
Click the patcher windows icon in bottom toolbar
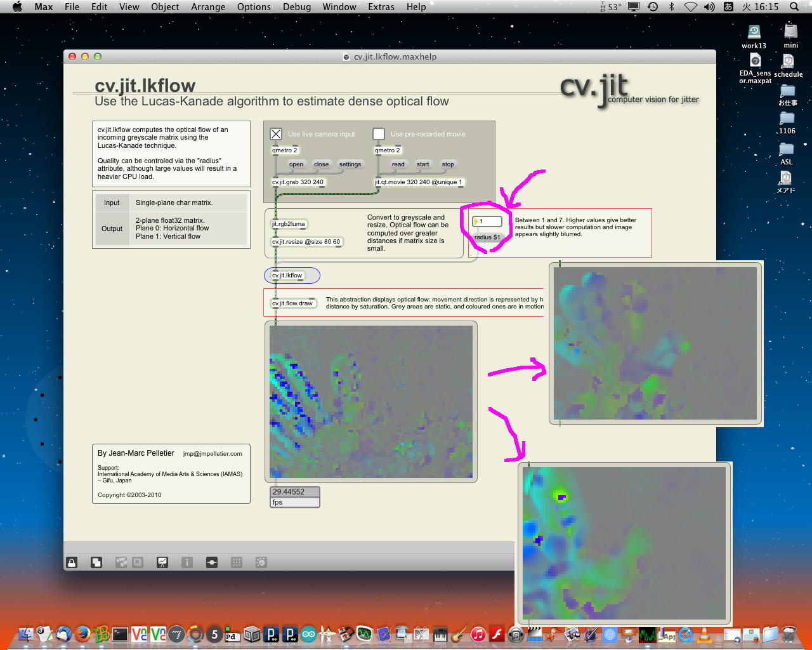coord(121,562)
